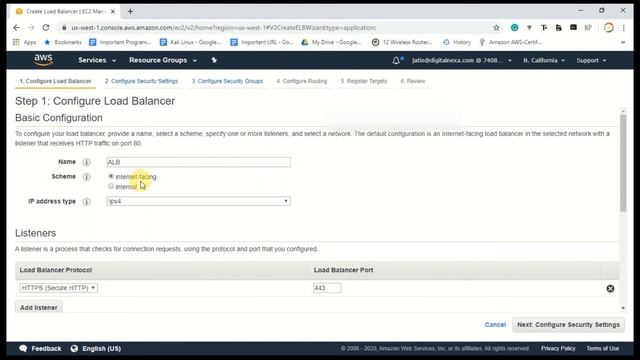This screenshot has height=360, width=640.
Task: Go to 3. Configure Security Groups tab
Action: 227,81
